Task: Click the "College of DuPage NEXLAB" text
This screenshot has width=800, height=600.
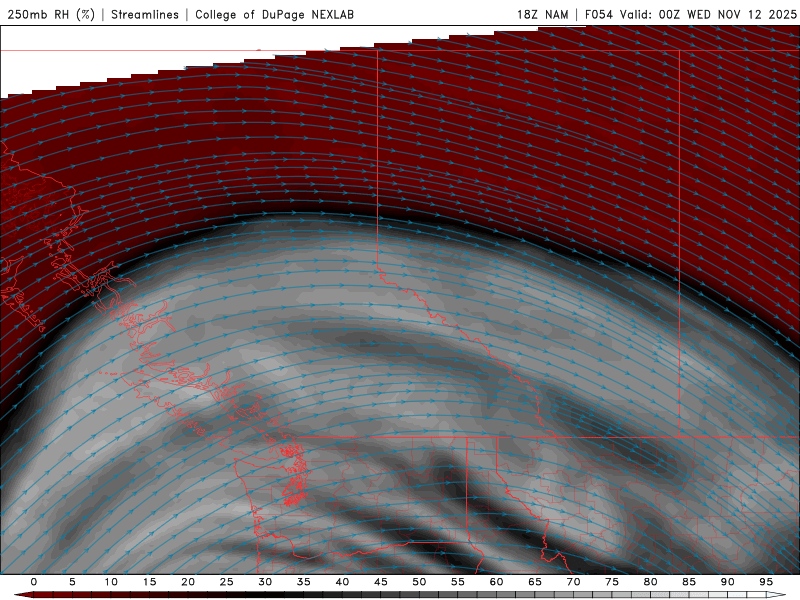Action: click(x=274, y=14)
